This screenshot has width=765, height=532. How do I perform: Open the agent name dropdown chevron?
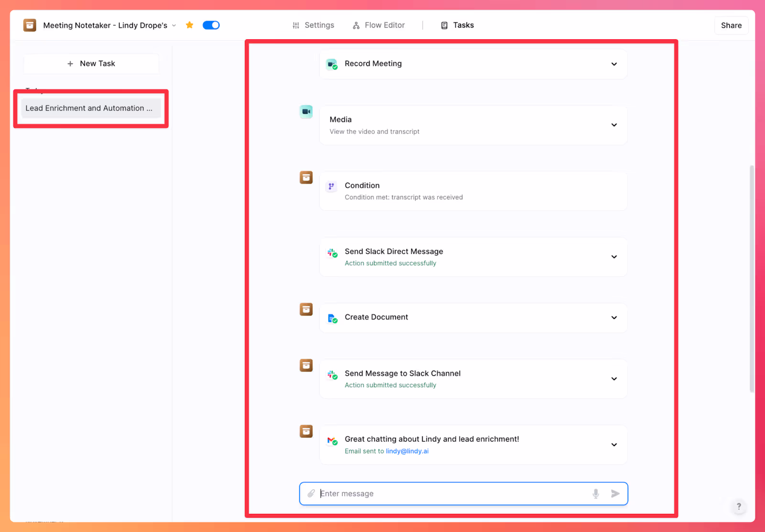pos(174,25)
